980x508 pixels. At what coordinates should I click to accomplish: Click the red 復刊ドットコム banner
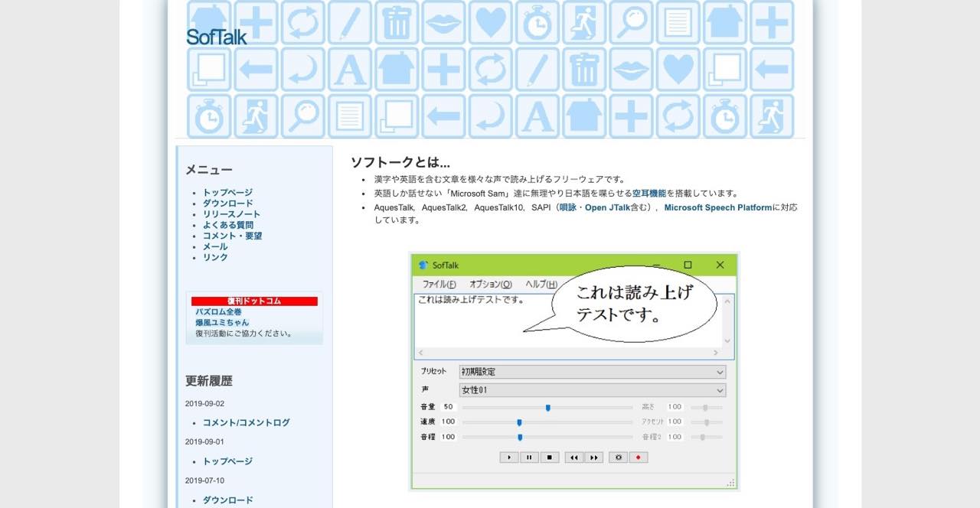[254, 301]
